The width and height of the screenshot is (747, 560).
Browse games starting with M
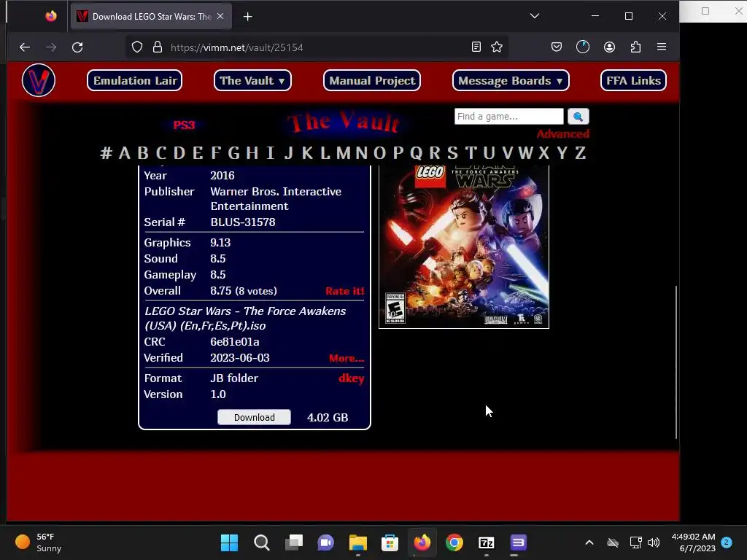point(343,153)
